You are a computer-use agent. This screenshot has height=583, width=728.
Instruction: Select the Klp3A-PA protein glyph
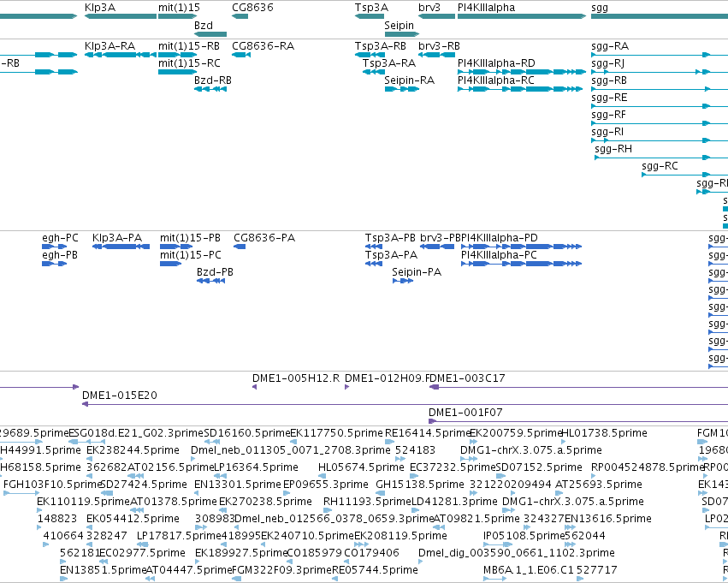tap(121, 247)
